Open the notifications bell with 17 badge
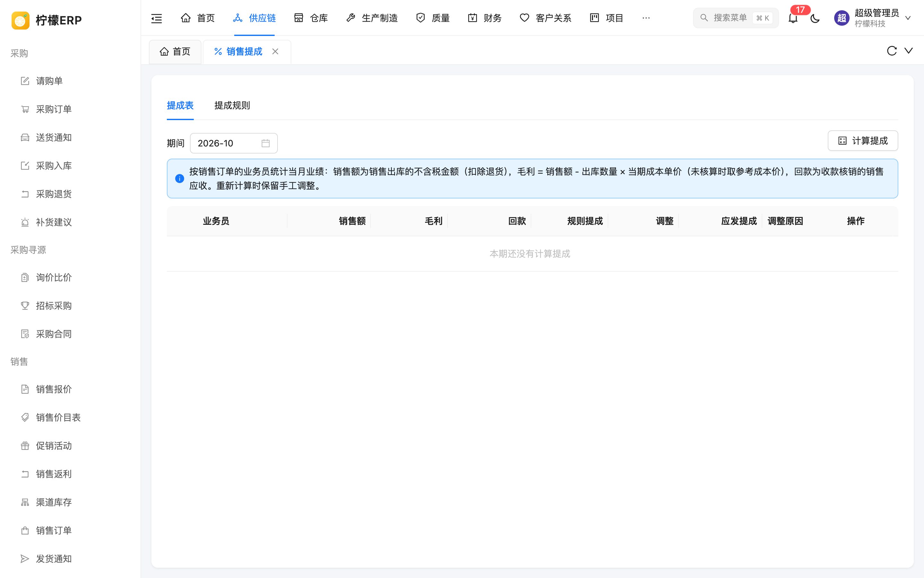The height and width of the screenshot is (578, 924). pos(793,18)
